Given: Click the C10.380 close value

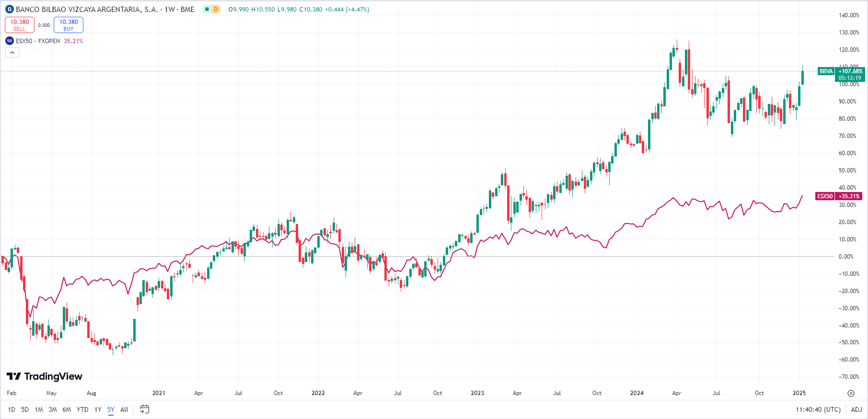Looking at the screenshot, I should pyautogui.click(x=311, y=9).
